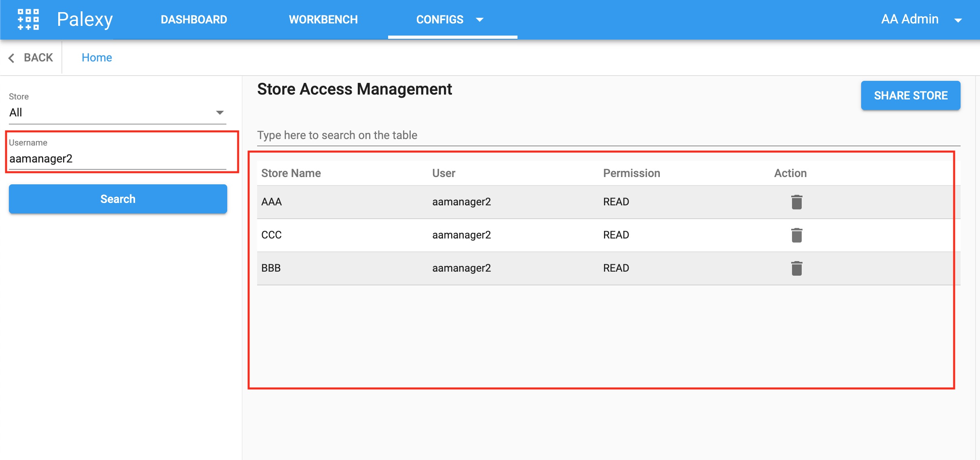Click READ permission in AAA row

[x=616, y=202]
